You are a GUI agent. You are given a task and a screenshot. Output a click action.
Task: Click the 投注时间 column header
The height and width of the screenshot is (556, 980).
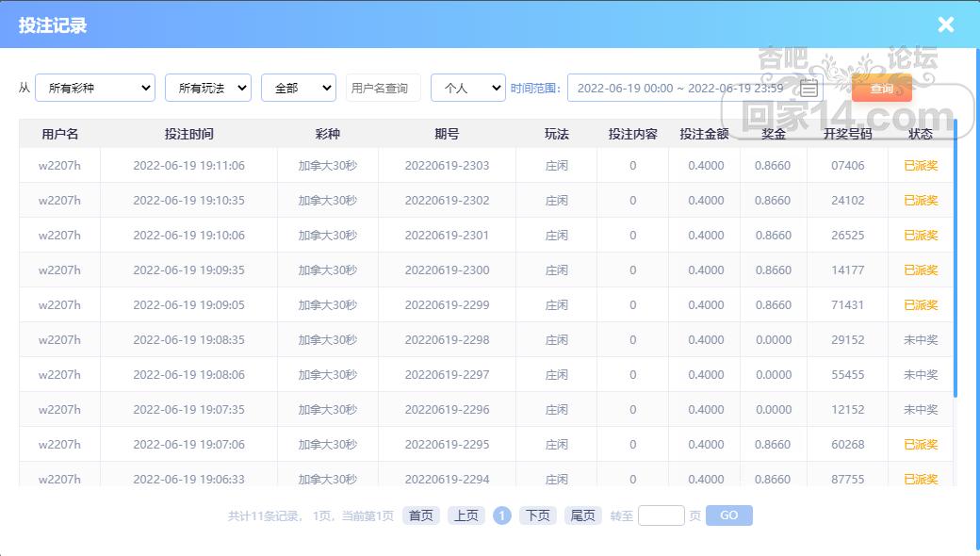(x=188, y=134)
